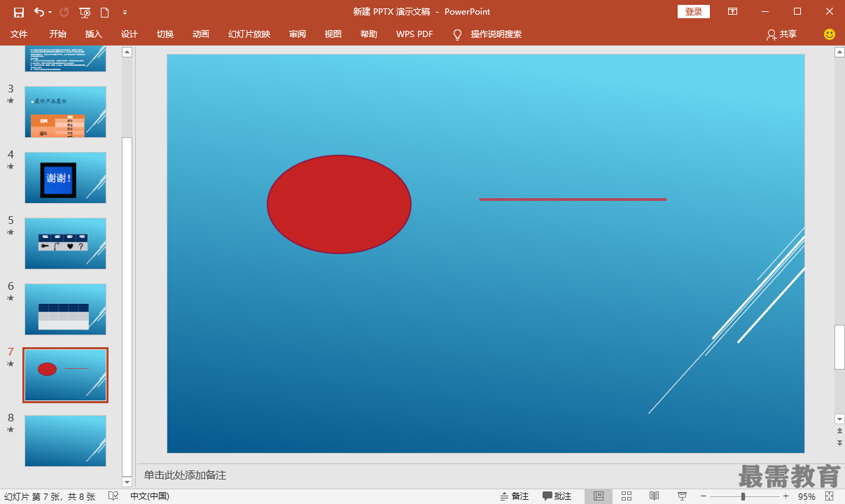
Task: Click the New blank document icon
Action: (x=105, y=12)
